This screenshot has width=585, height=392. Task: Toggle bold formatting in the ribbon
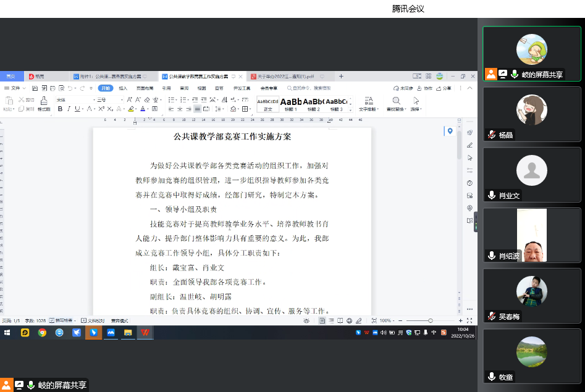[60, 109]
